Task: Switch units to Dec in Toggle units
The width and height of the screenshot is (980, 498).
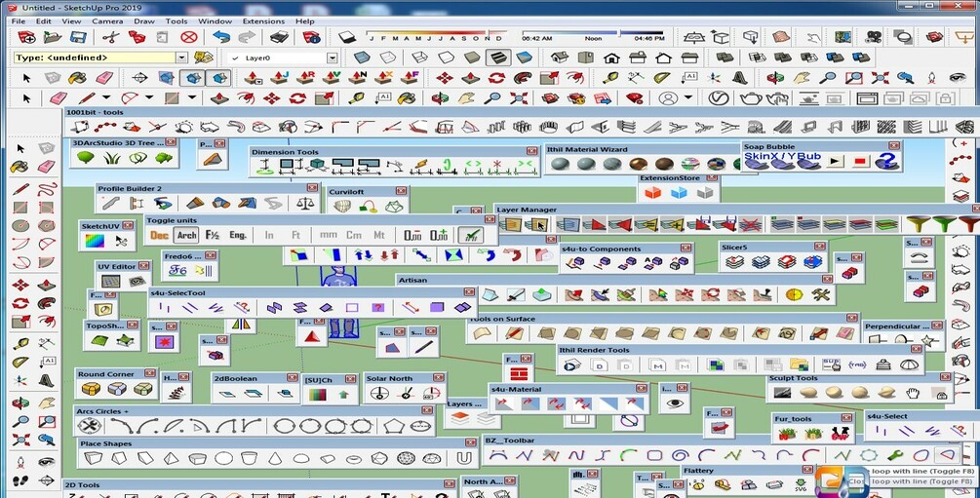Action: [159, 235]
